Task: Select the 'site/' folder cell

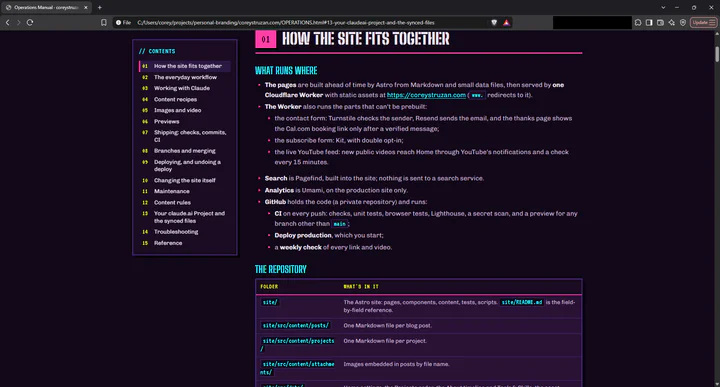Action: coord(270,302)
